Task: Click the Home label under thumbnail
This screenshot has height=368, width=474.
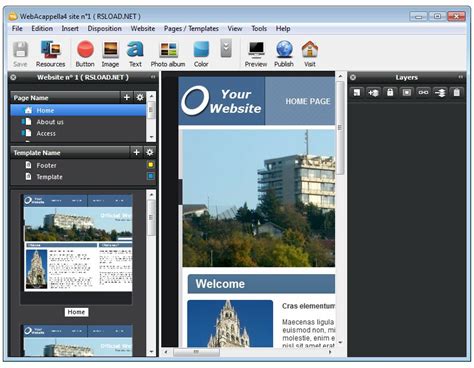Action: point(76,312)
